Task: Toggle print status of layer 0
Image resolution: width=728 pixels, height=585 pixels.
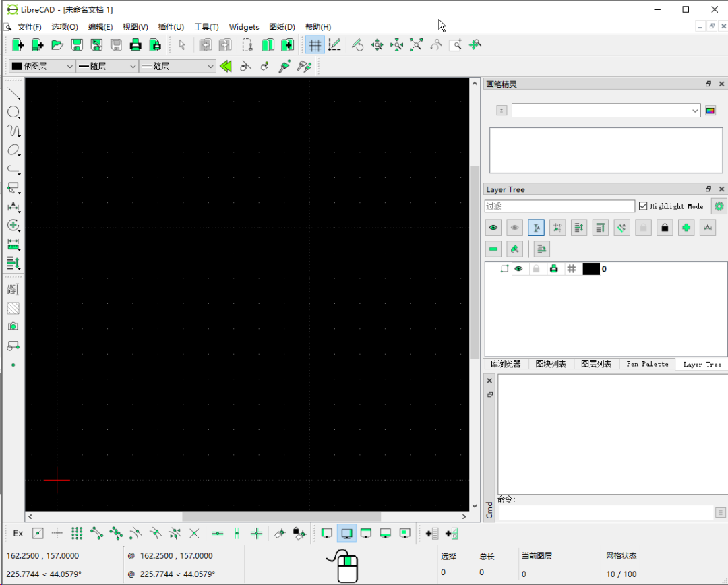Action: point(553,269)
